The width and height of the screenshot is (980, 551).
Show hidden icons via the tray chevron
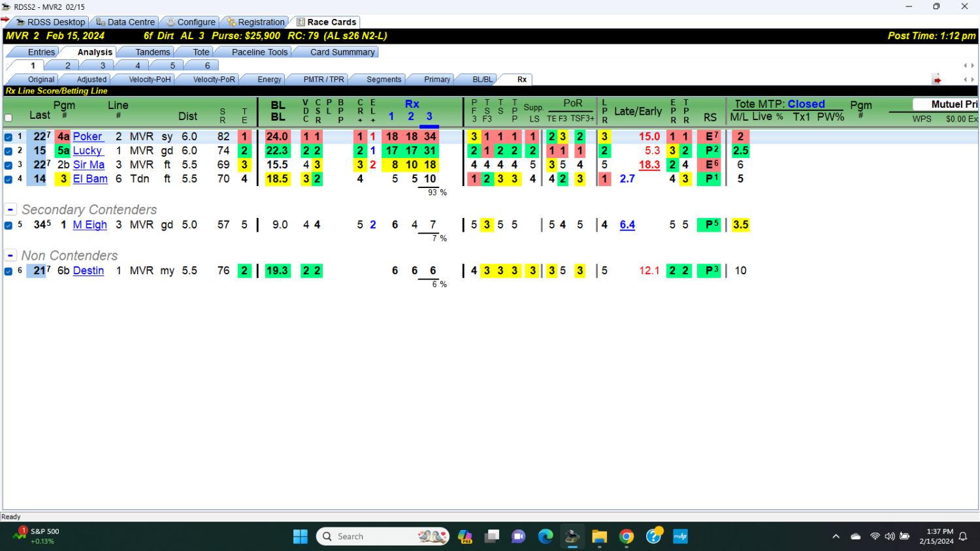pos(836,537)
